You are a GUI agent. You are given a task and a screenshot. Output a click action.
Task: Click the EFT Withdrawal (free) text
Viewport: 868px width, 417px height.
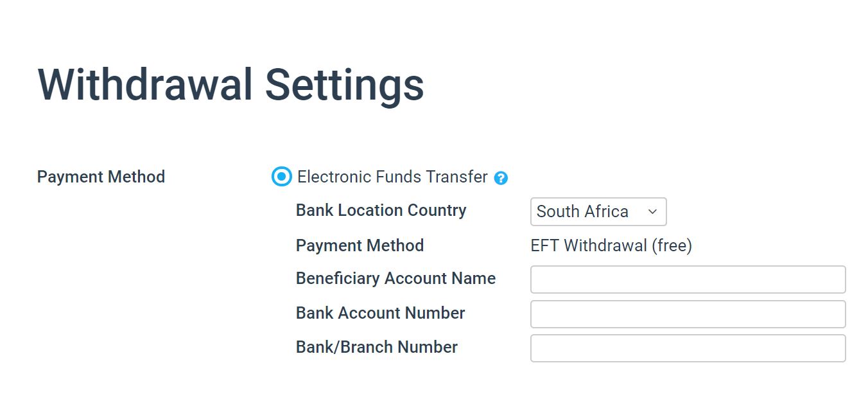pos(611,245)
